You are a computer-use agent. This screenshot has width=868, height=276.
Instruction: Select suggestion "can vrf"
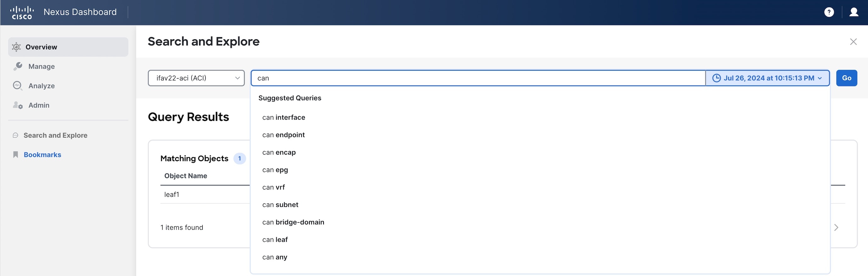coord(273,187)
